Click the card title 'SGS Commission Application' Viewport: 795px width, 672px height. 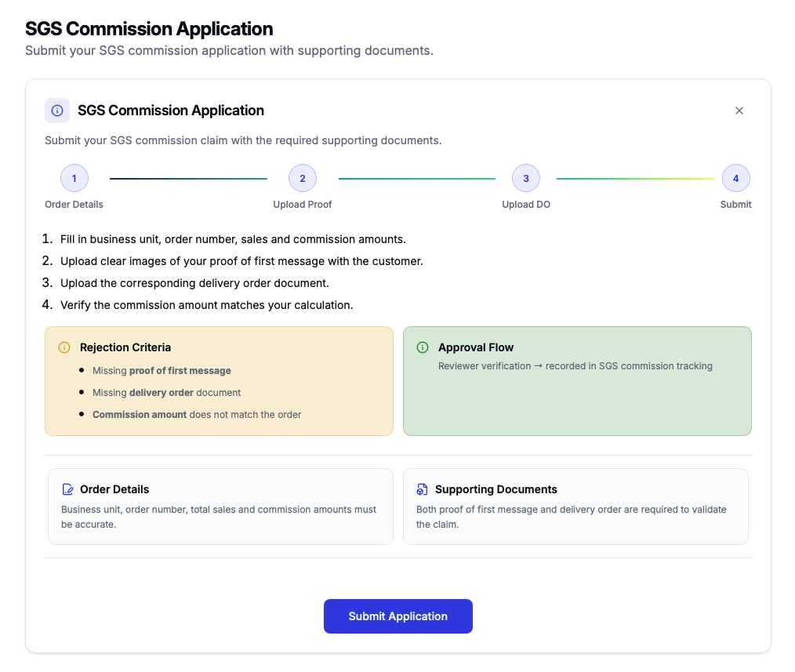[x=171, y=111]
